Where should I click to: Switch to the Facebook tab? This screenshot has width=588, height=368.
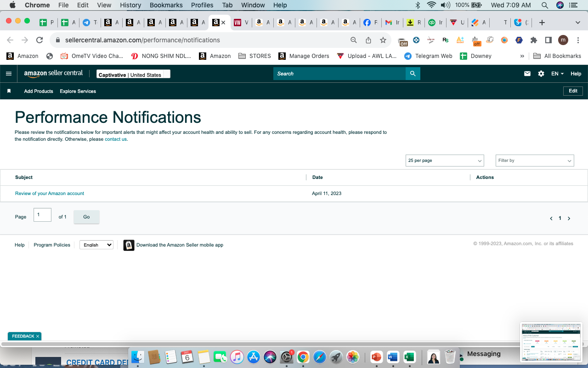pyautogui.click(x=371, y=23)
